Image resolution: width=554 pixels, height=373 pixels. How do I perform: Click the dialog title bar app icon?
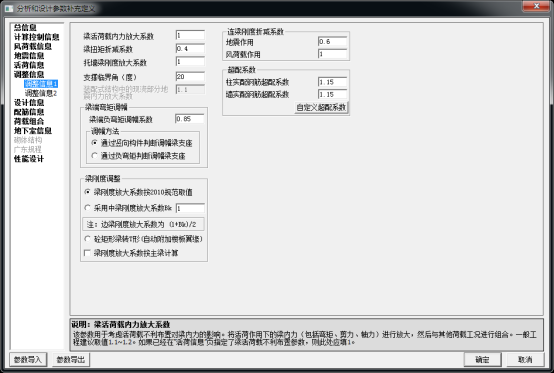click(9, 8)
